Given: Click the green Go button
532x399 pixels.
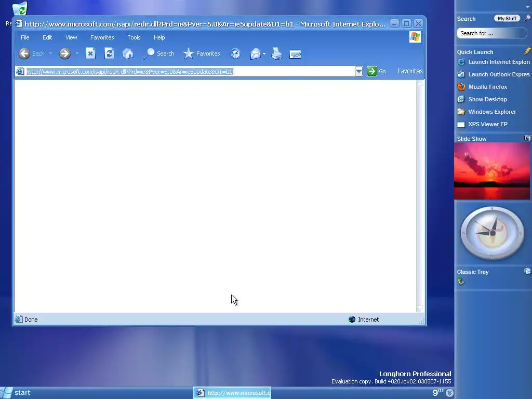Looking at the screenshot, I should click(376, 71).
